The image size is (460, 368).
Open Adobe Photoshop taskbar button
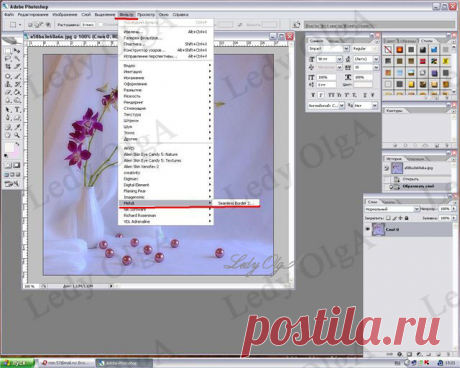coord(124,363)
